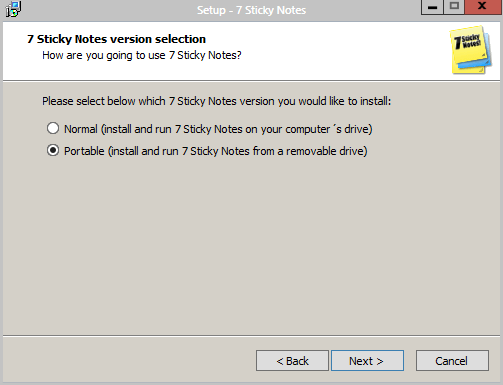Click the 'Portable (install and run...)' label text
The height and width of the screenshot is (385, 503).
tap(216, 151)
